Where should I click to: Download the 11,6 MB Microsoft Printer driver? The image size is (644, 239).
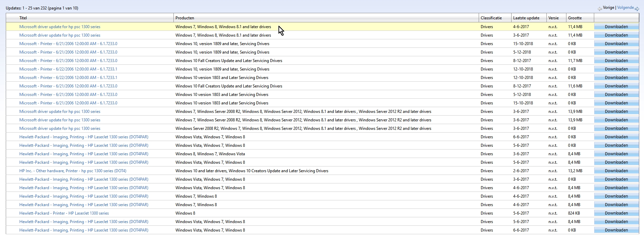tap(616, 86)
